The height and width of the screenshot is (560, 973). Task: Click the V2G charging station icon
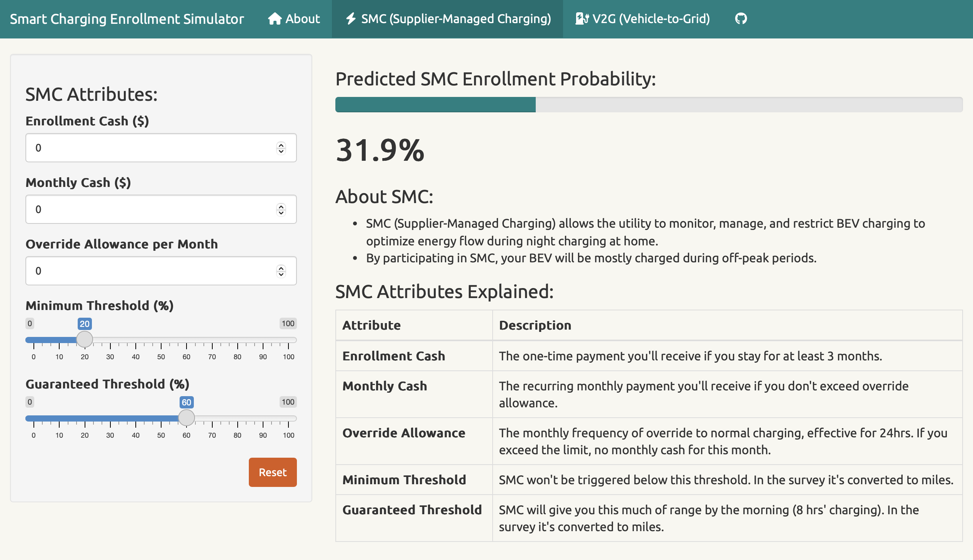[x=581, y=18]
